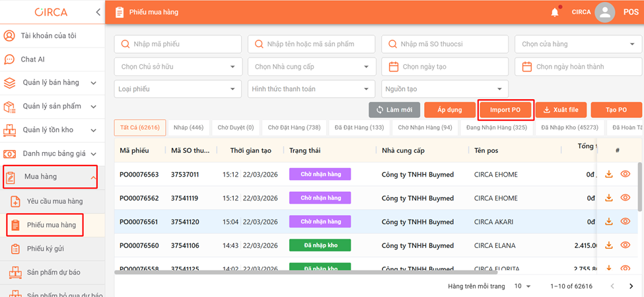644x297 pixels.
Task: Open Chat AI from the sidebar
Action: (32, 60)
